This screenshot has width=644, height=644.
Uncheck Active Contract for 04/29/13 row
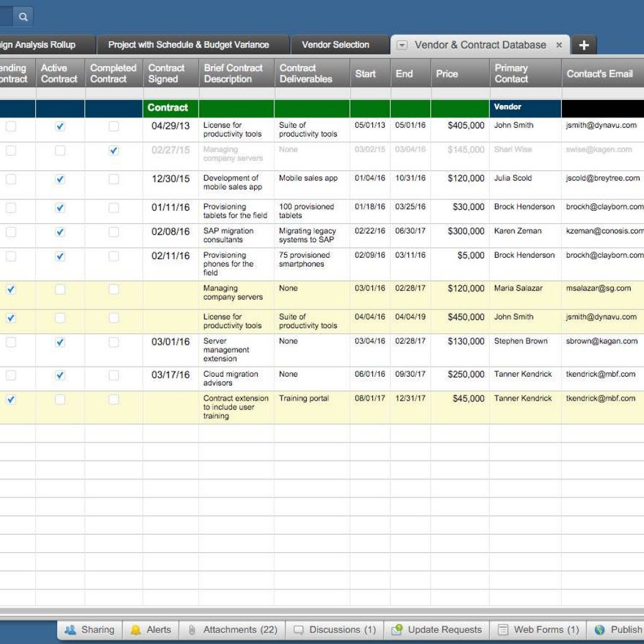tap(60, 126)
